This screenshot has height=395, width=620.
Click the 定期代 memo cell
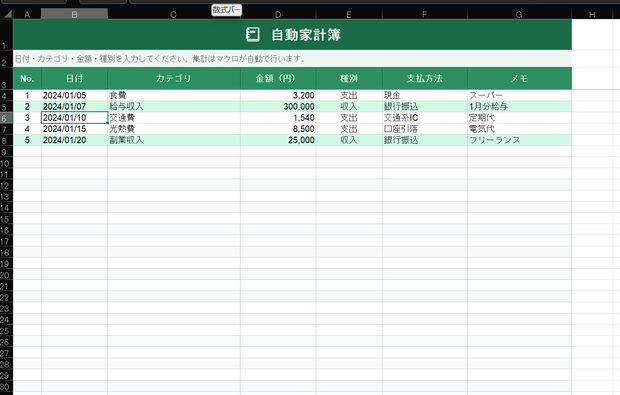coord(519,117)
